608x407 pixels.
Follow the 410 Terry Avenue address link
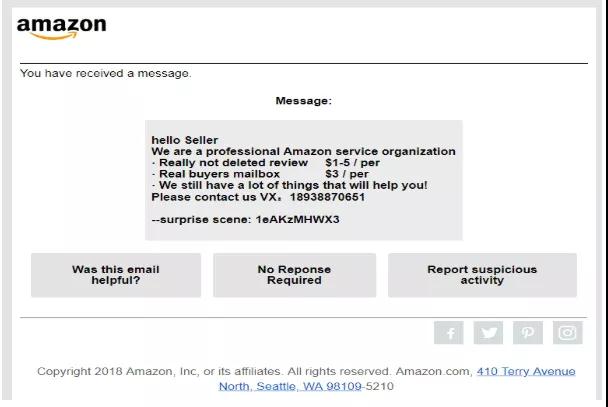pyautogui.click(x=525, y=371)
